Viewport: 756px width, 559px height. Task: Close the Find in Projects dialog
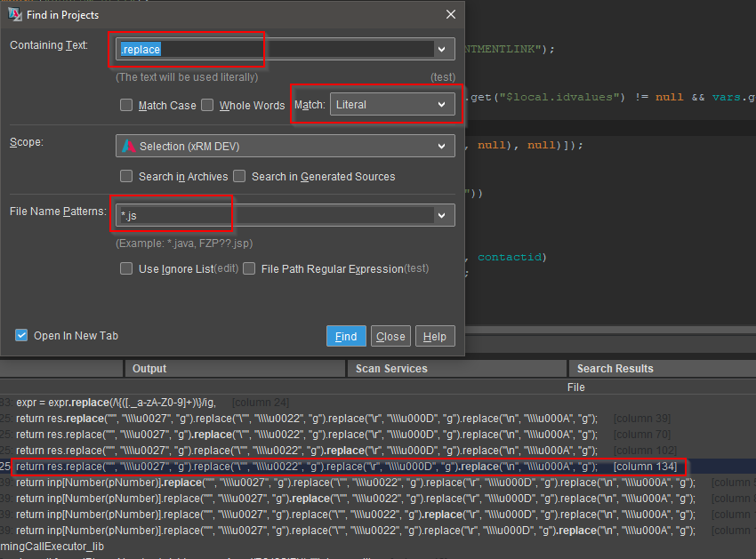coord(451,14)
